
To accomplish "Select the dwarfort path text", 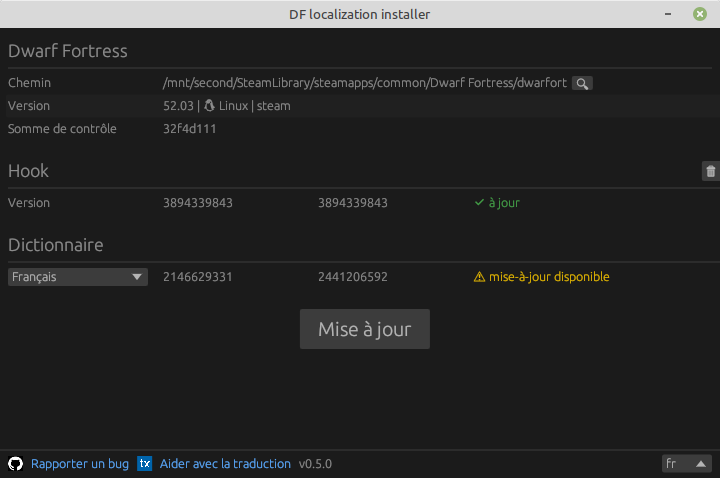I will pos(365,83).
